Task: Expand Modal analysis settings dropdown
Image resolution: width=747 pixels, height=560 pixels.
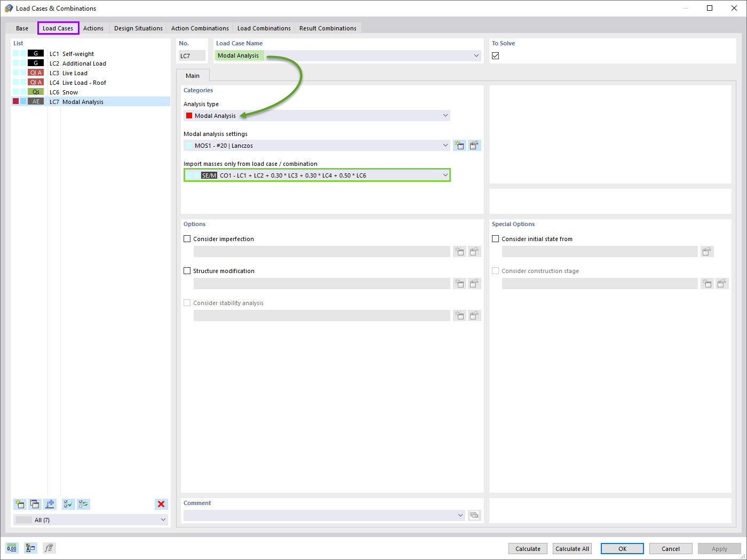Action: [x=445, y=145]
